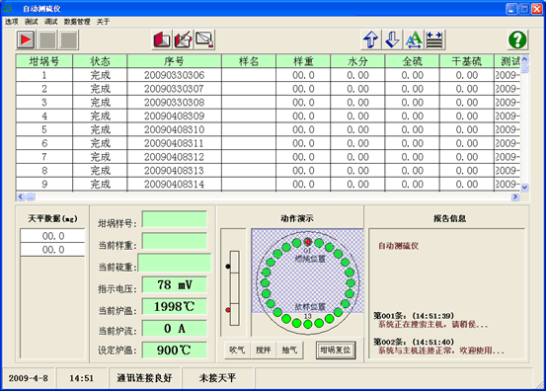
Task: Click the 样名 column header
Action: click(x=249, y=61)
